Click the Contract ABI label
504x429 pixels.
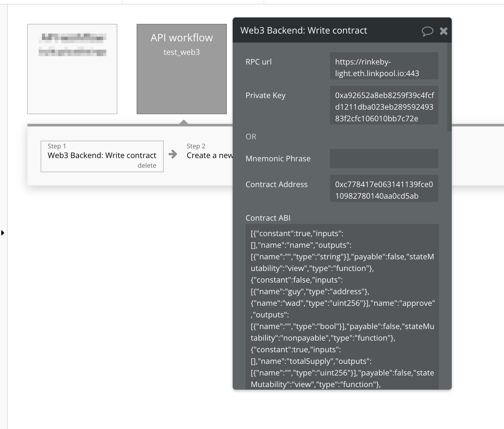(268, 218)
